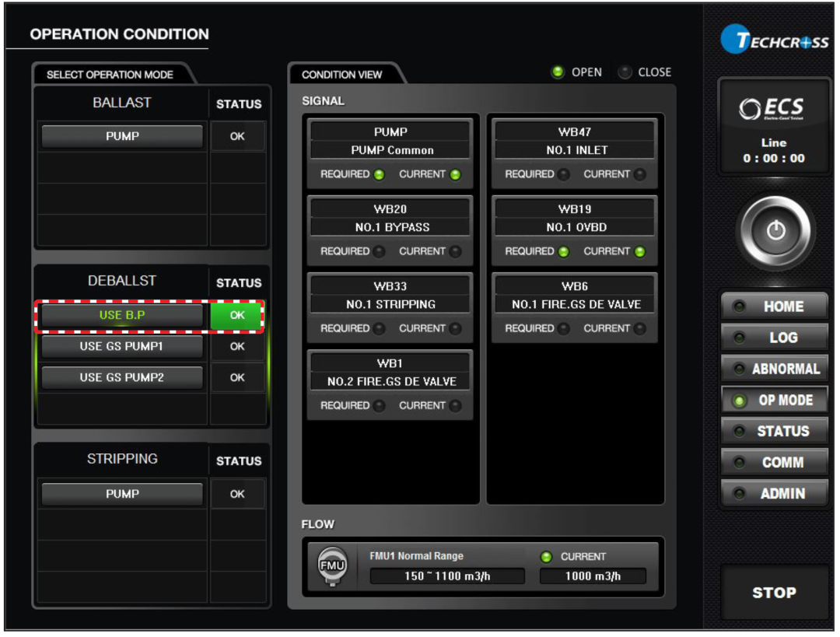Click WB19 NO.1 OVBD CURRENT indicator
This screenshot has height=637, width=840.
point(639,251)
